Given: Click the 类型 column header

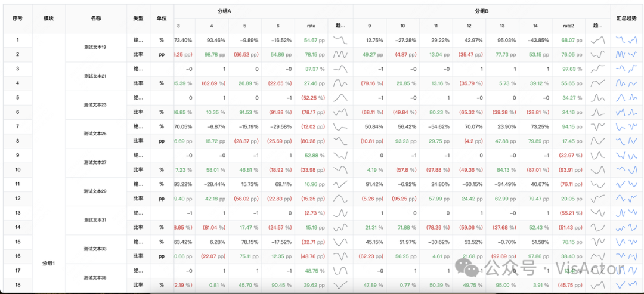Looking at the screenshot, I should click(x=138, y=18).
